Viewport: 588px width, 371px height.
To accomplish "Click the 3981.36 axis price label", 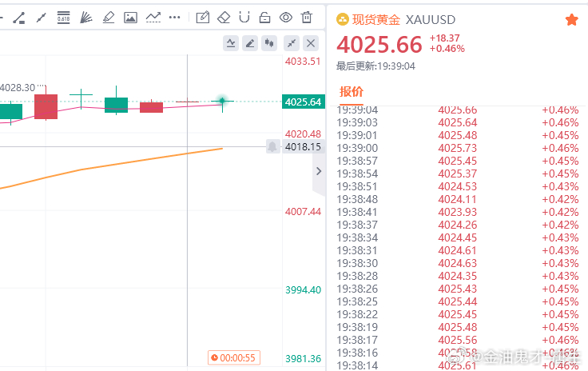I will point(303,359).
